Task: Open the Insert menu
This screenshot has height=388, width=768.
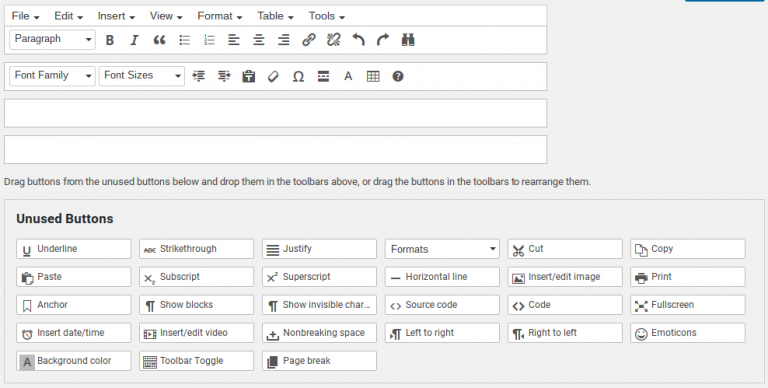Action: (116, 16)
